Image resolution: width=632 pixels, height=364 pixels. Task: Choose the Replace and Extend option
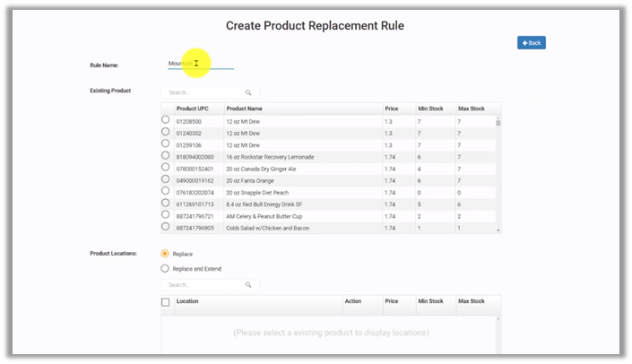click(165, 268)
